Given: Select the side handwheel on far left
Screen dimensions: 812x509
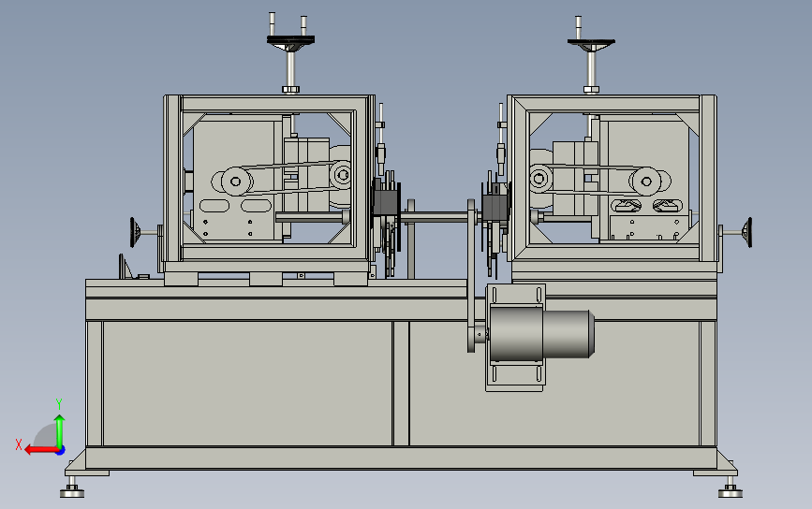Looking at the screenshot, I should coord(134,232).
